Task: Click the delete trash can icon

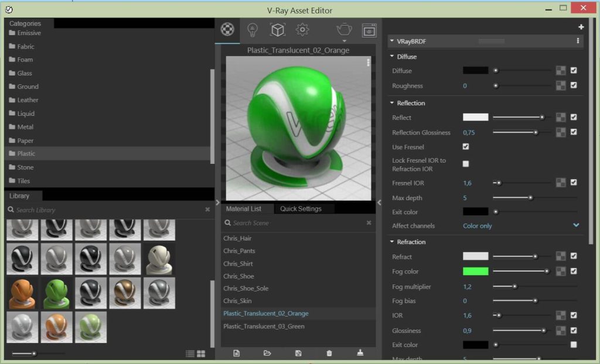Action: (329, 353)
